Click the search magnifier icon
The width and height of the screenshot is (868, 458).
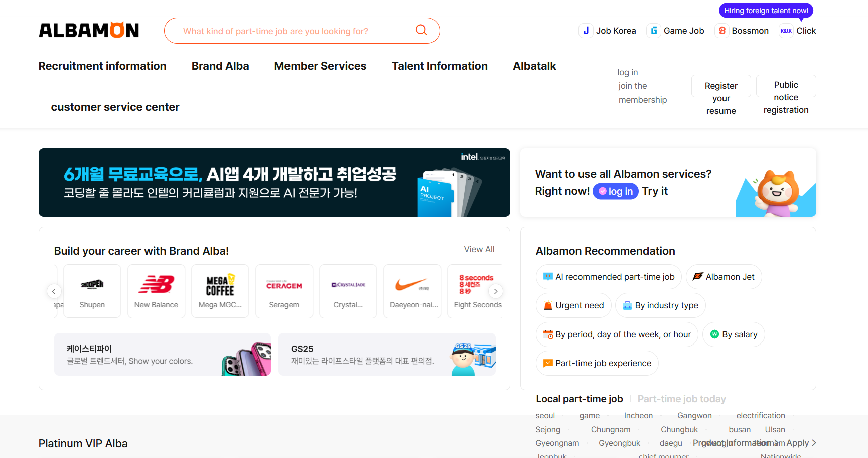[421, 30]
